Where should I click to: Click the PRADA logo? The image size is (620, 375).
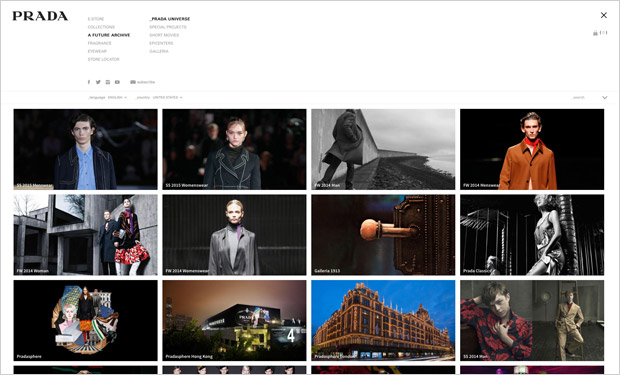tap(40, 16)
